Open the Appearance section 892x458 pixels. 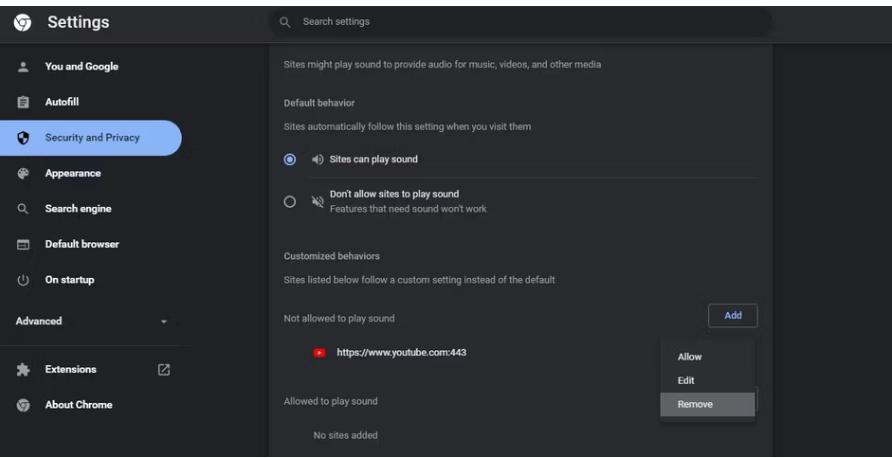point(73,174)
